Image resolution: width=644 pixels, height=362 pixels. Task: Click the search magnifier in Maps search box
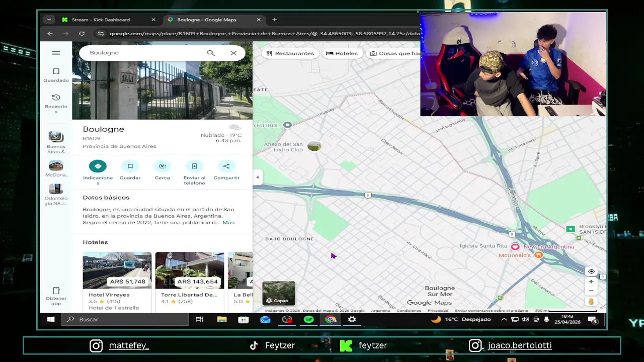coord(211,53)
